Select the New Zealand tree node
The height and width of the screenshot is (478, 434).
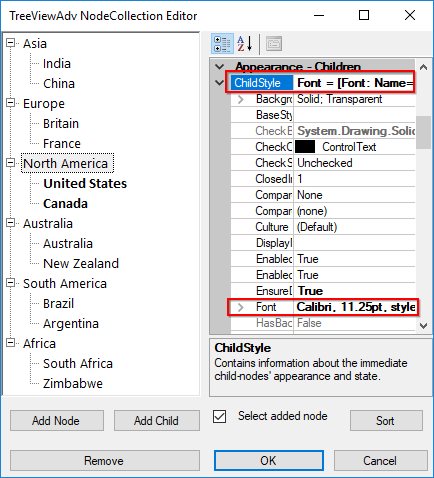point(81,264)
